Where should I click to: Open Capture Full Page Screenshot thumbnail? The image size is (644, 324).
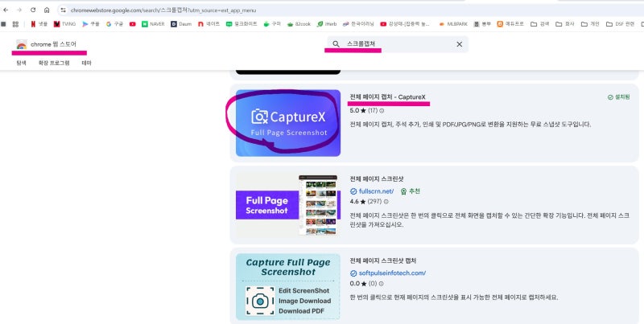click(x=288, y=287)
